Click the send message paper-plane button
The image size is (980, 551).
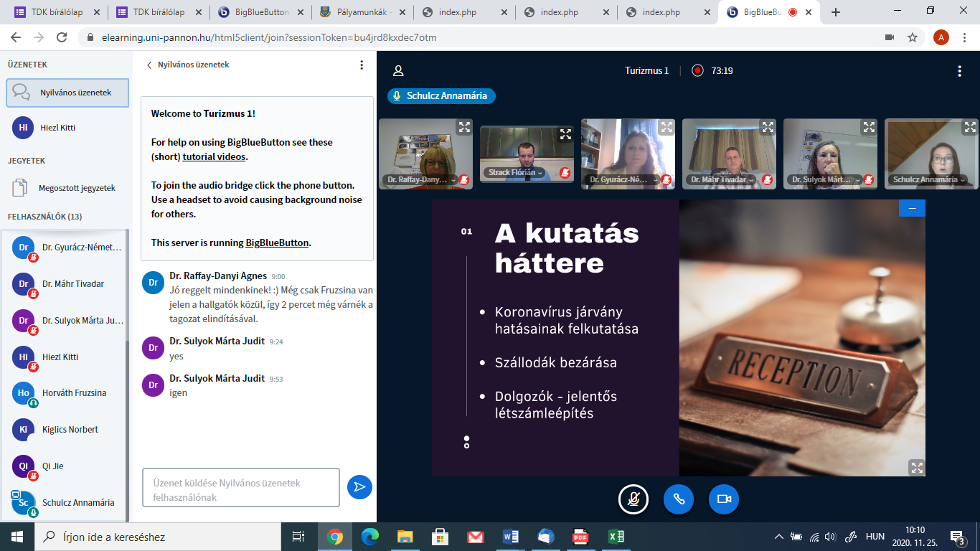point(359,487)
